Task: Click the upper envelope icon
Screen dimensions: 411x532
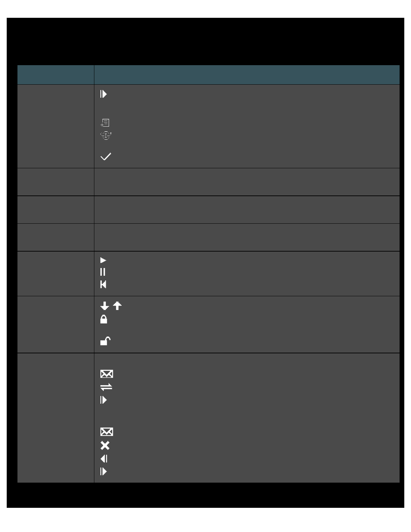Action: click(106, 374)
